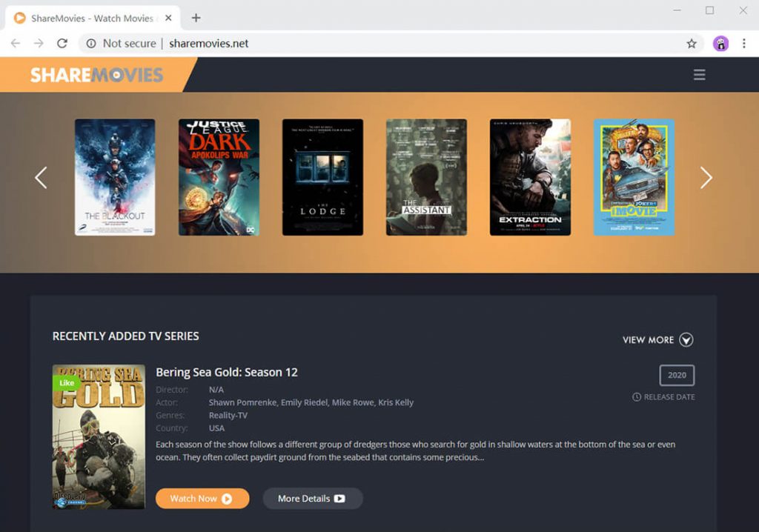Click actor names Shawn Pomrenke, Emily Riedel
The height and width of the screenshot is (532, 759).
[269, 403]
